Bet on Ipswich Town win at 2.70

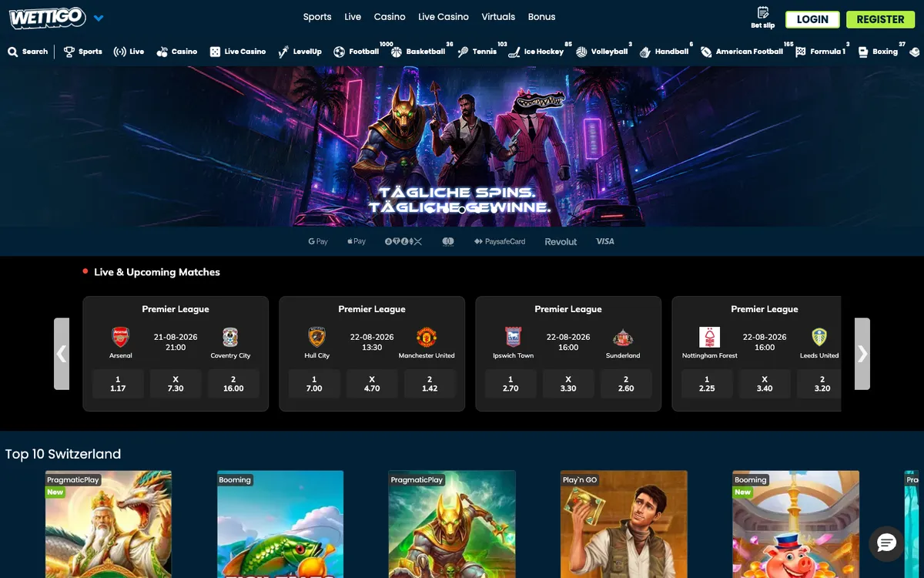(x=511, y=384)
